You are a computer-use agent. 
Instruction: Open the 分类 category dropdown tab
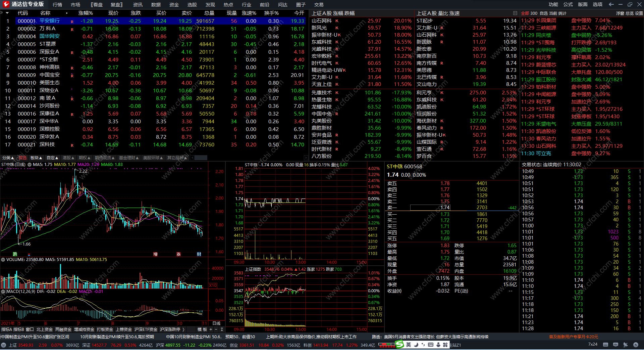tap(8, 158)
